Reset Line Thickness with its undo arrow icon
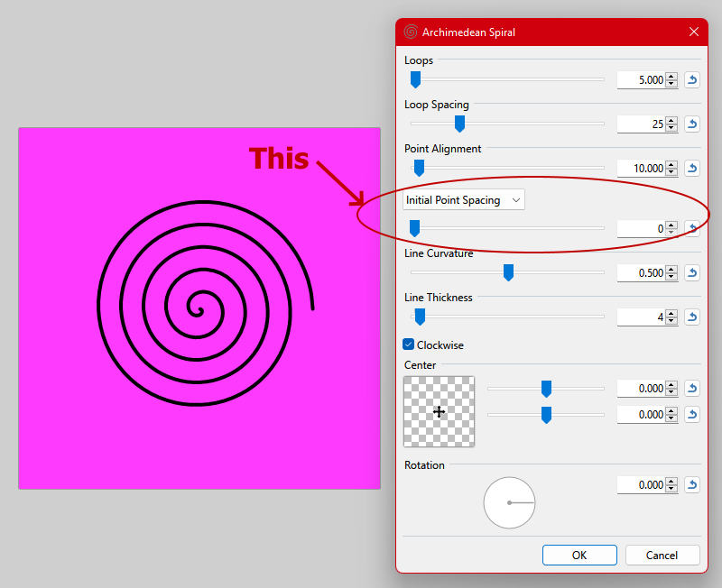 [x=691, y=317]
